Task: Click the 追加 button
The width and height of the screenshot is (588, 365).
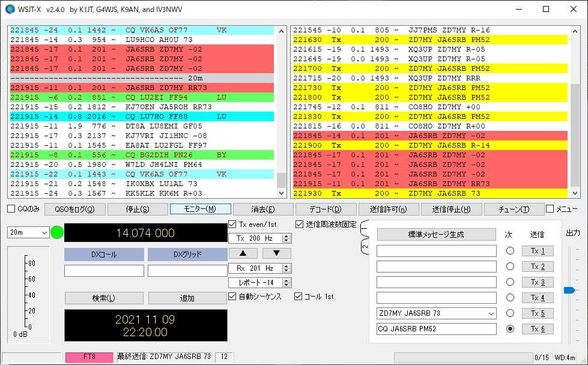Action: click(187, 298)
